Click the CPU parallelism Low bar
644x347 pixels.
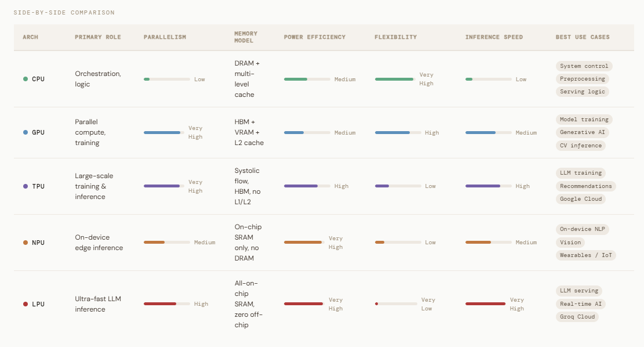pos(167,79)
